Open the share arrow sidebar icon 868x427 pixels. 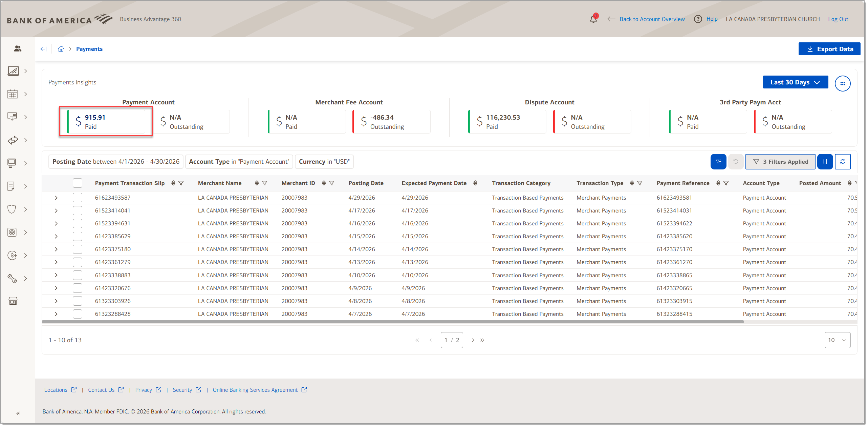tap(13, 140)
